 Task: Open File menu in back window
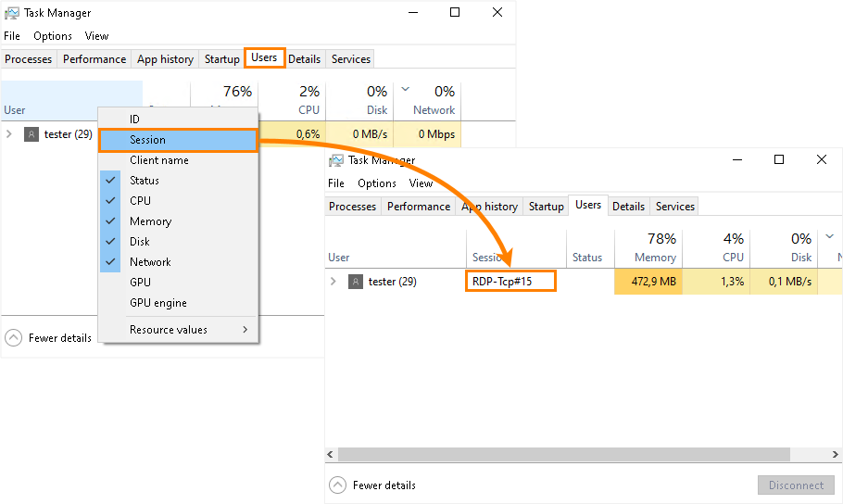tap(12, 36)
